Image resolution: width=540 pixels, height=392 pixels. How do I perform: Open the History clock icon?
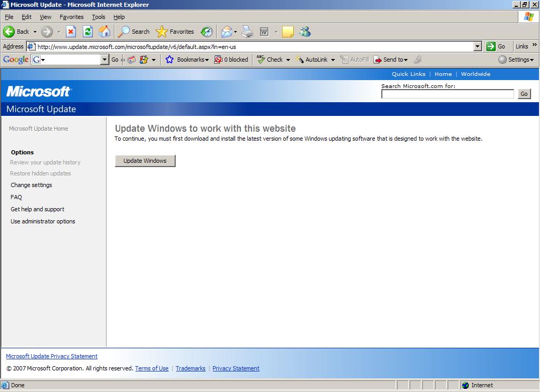click(207, 32)
